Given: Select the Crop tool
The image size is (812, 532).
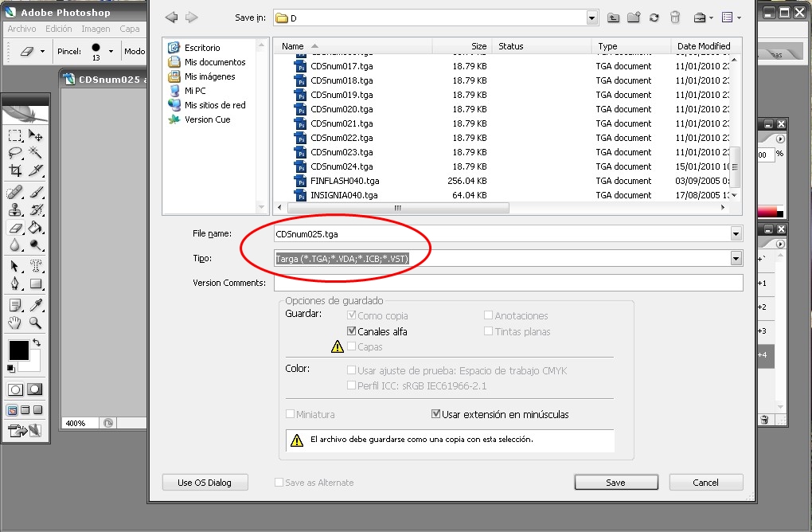Looking at the screenshot, I should click(15, 170).
